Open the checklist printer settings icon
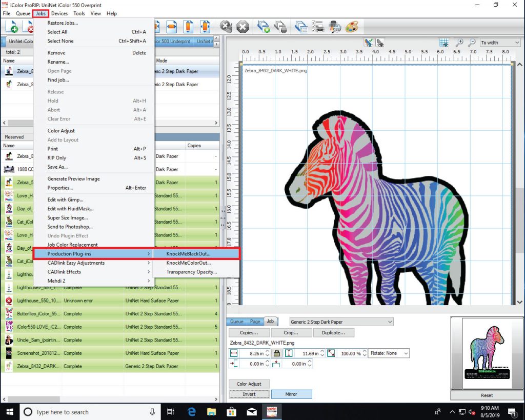Image resolution: width=525 pixels, height=420 pixels. [x=318, y=27]
